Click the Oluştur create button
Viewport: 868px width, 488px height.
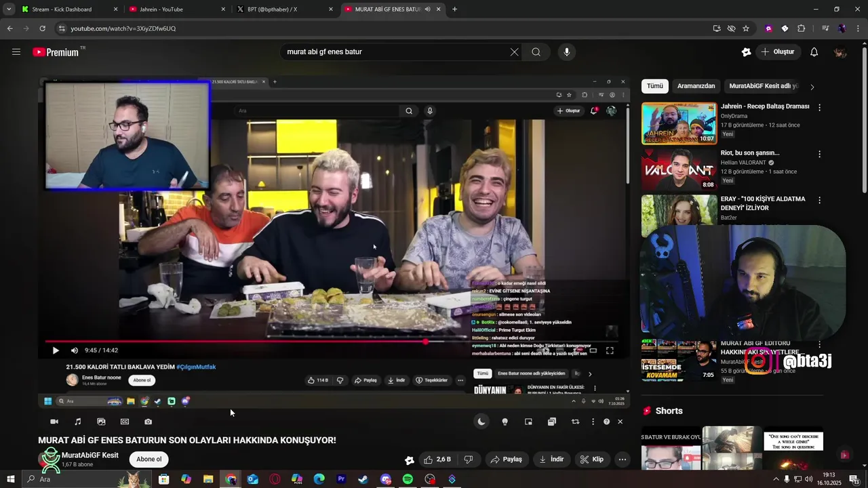(778, 52)
